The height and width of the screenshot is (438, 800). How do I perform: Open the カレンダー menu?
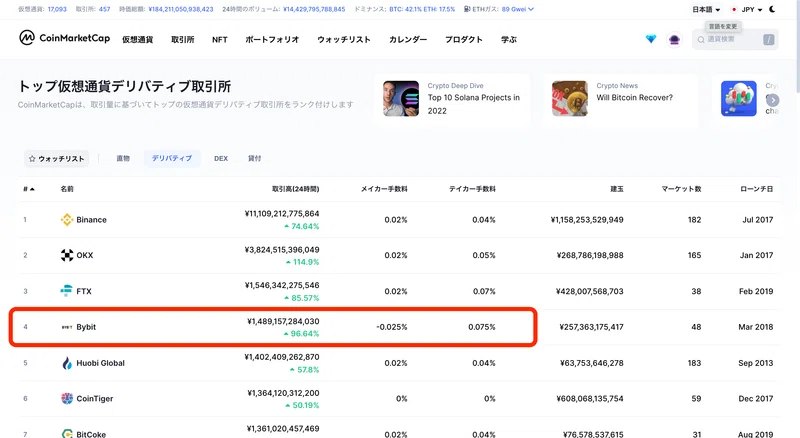click(x=408, y=40)
